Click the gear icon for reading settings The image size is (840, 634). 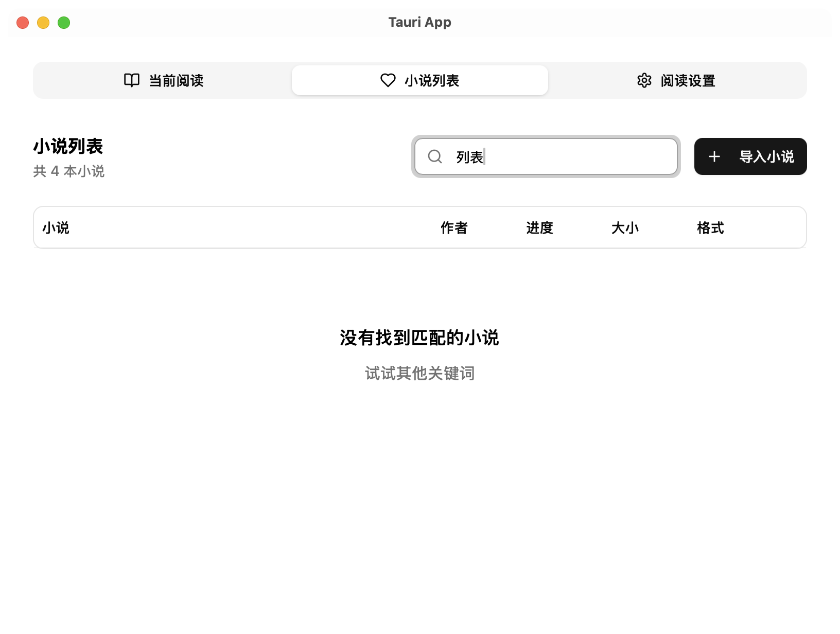[x=644, y=80]
